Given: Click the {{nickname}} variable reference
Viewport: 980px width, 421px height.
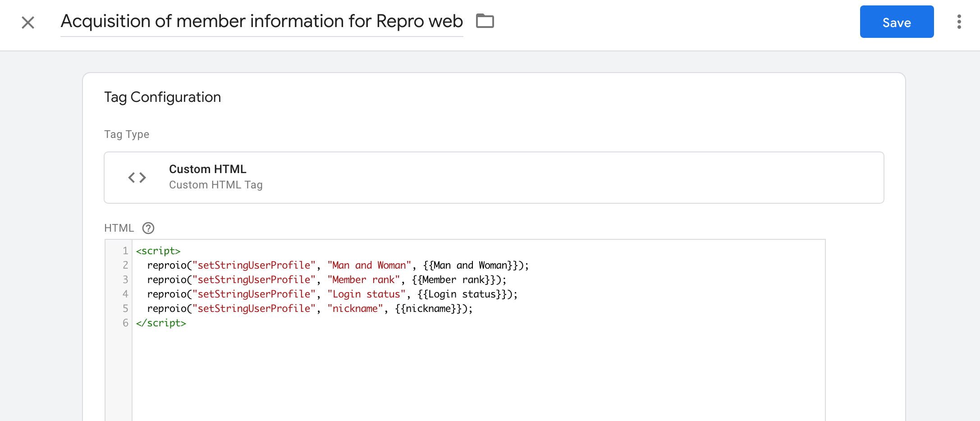Looking at the screenshot, I should point(428,309).
